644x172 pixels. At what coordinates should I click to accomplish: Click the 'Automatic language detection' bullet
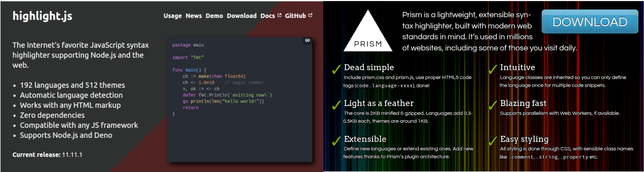[71, 95]
